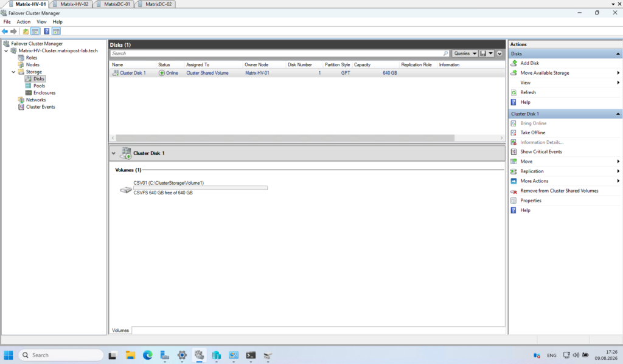This screenshot has width=623, height=364.
Task: Click Properties in Cluster Disk 1 actions
Action: click(x=531, y=201)
